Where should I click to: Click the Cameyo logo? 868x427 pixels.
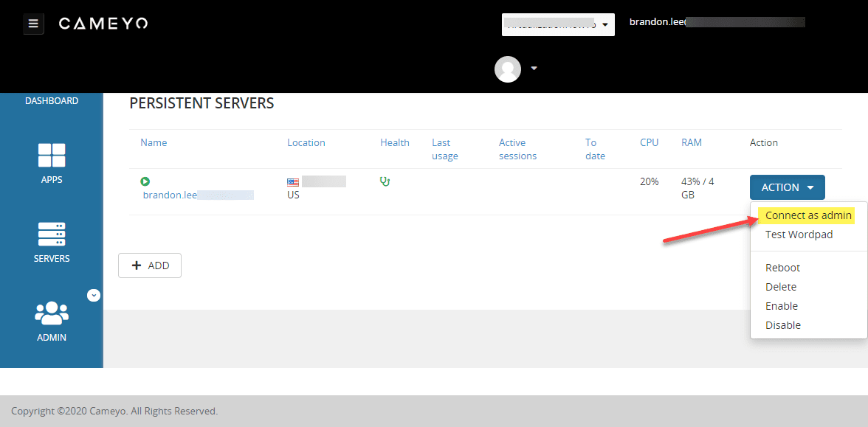pyautogui.click(x=103, y=23)
